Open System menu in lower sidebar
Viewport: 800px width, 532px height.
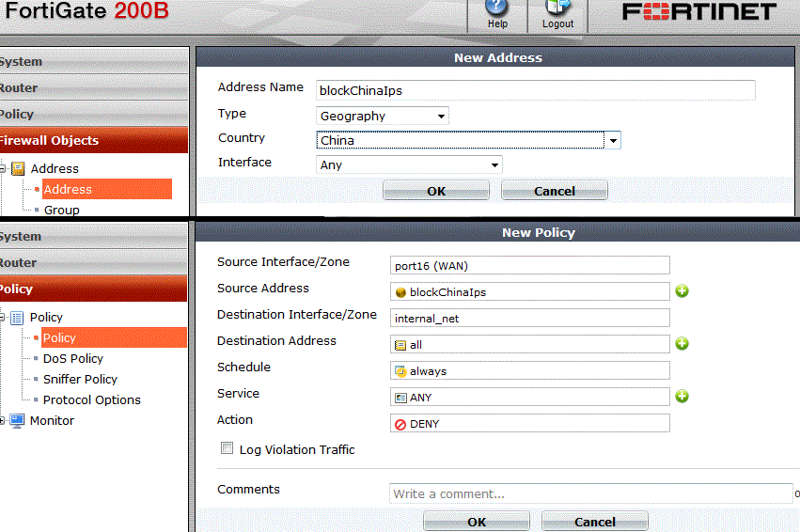point(93,236)
